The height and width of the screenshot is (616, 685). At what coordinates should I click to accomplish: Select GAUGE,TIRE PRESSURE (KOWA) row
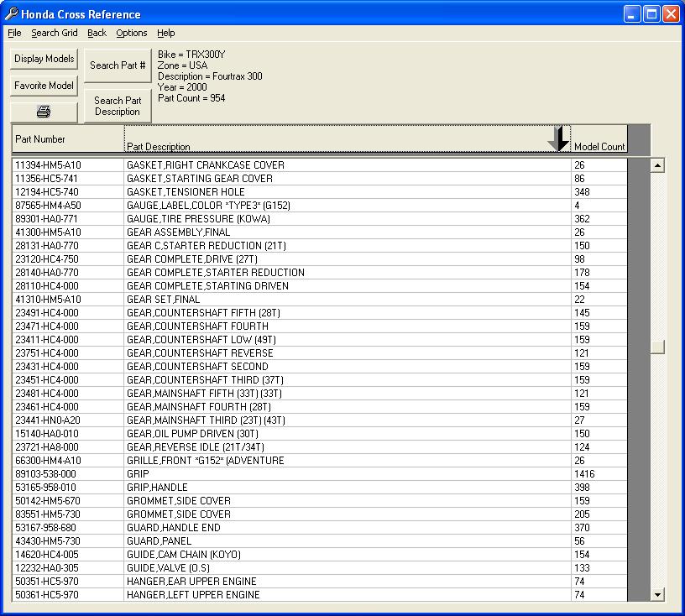pyautogui.click(x=320, y=219)
